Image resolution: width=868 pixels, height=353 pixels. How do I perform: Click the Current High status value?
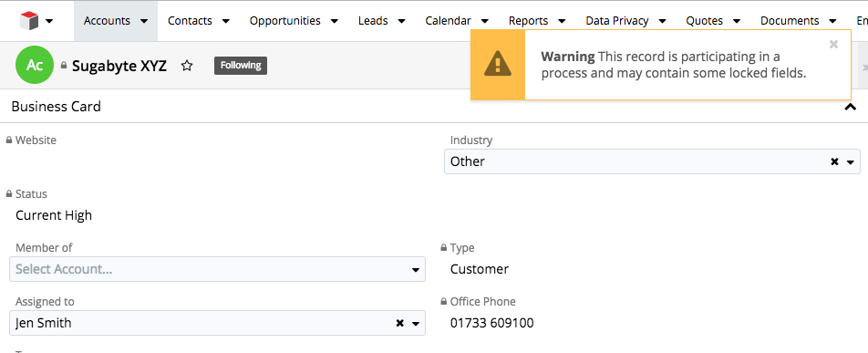(x=54, y=215)
